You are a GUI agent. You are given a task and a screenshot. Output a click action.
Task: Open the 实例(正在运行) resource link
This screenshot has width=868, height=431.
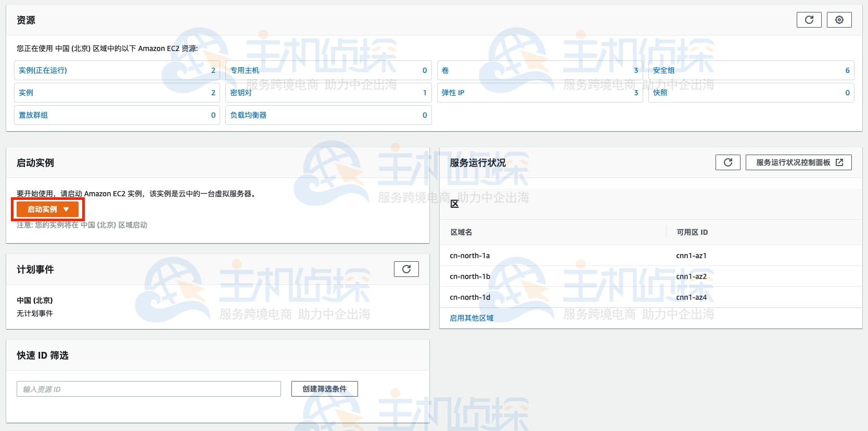click(43, 70)
